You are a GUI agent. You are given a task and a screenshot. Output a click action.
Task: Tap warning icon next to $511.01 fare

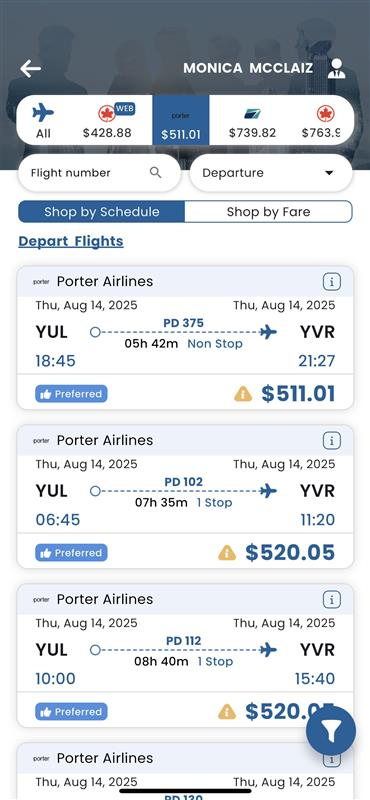click(243, 394)
